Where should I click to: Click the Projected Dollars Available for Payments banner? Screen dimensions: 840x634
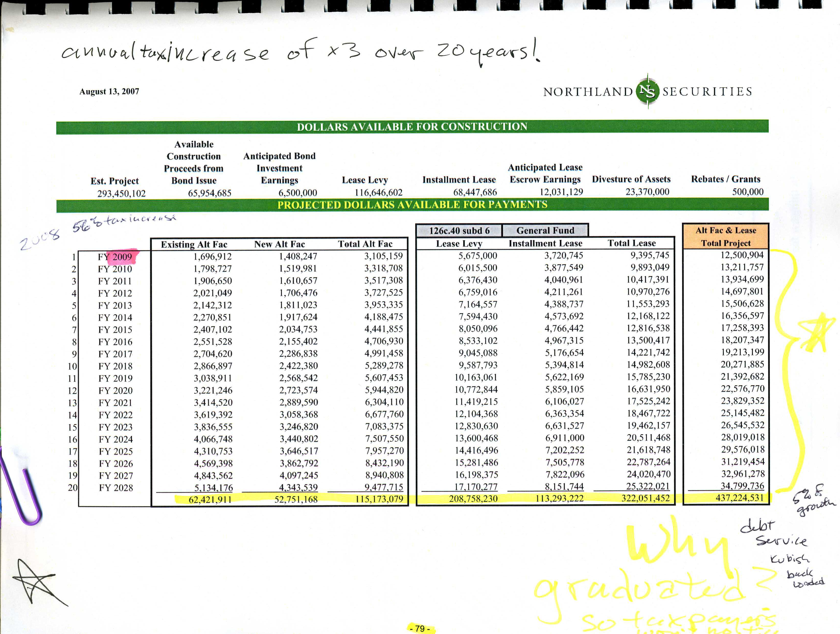click(x=412, y=205)
